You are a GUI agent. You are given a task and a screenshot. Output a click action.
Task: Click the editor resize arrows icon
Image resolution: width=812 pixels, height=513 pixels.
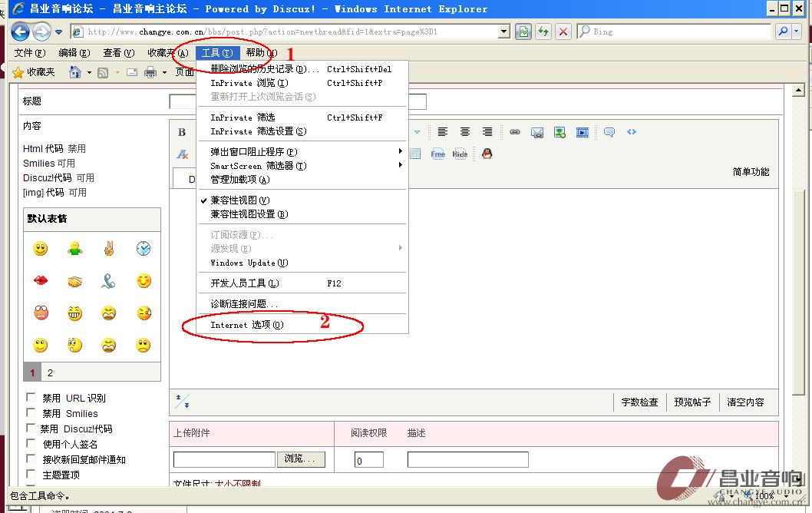[x=183, y=401]
